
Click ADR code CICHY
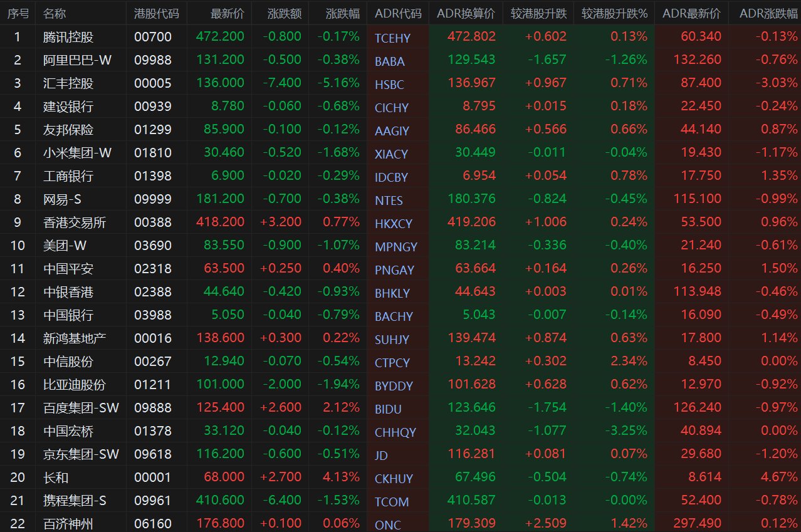(x=392, y=108)
